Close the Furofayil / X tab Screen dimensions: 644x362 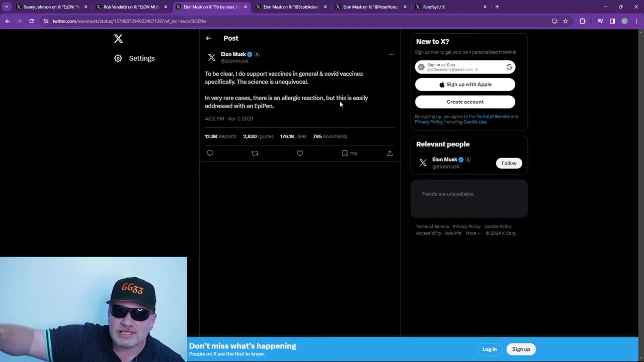[x=485, y=7]
